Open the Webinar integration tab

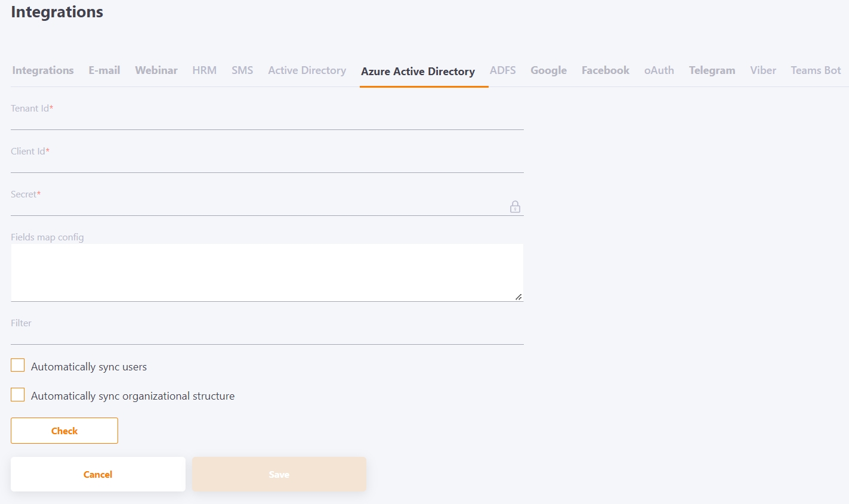pyautogui.click(x=156, y=70)
